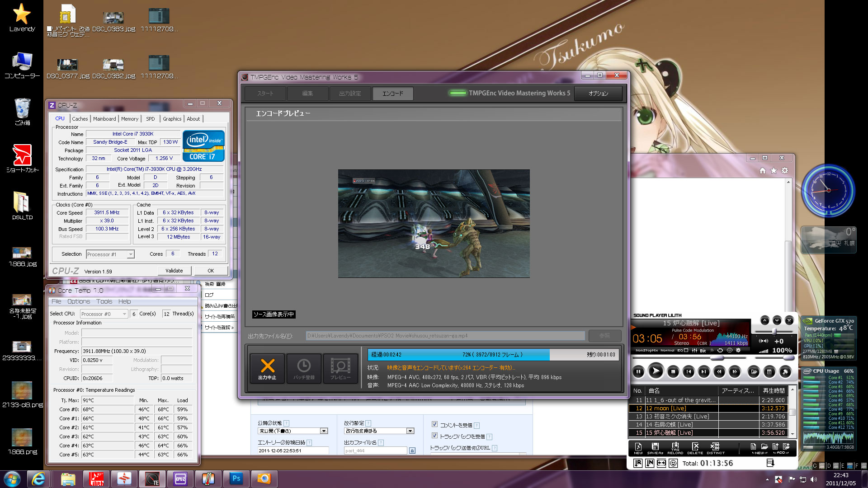Click the TAG RELOAD icon
The image size is (868, 488).
pos(675,448)
